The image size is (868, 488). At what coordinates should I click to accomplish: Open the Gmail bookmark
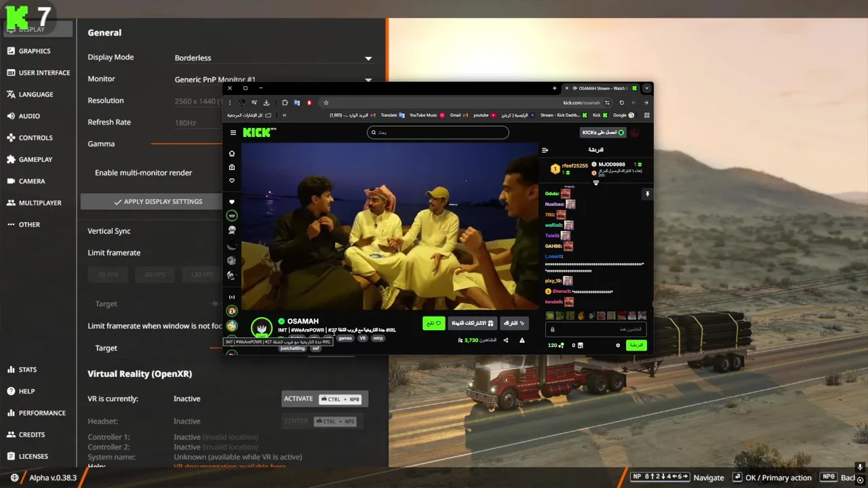pos(459,115)
